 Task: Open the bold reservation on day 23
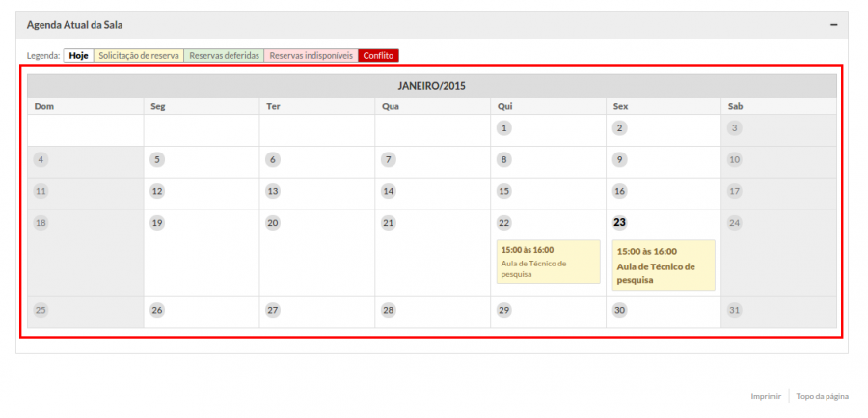664,265
